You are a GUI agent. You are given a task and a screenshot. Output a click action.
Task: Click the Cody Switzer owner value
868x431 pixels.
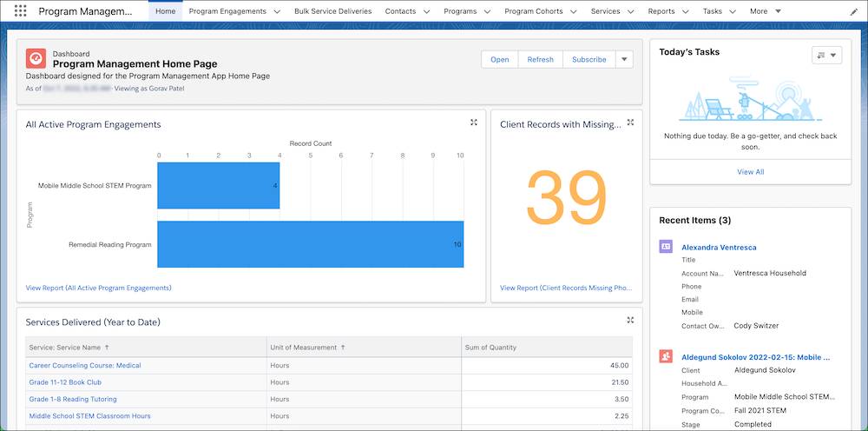[x=756, y=326]
